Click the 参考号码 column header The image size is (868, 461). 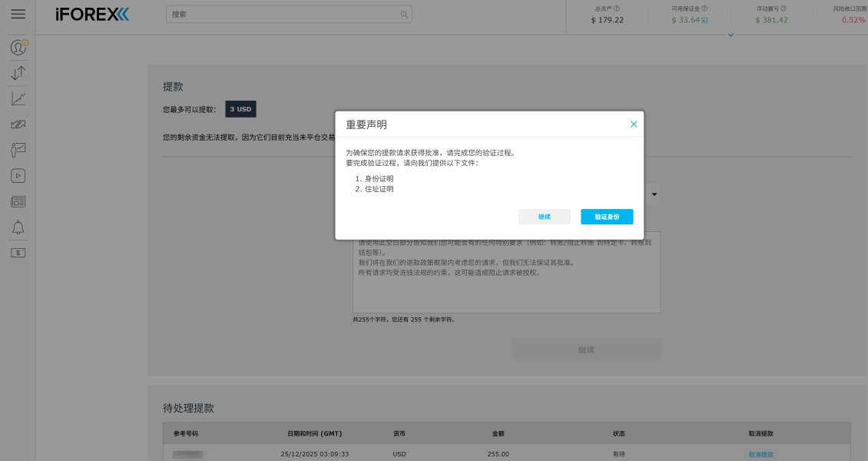point(185,433)
